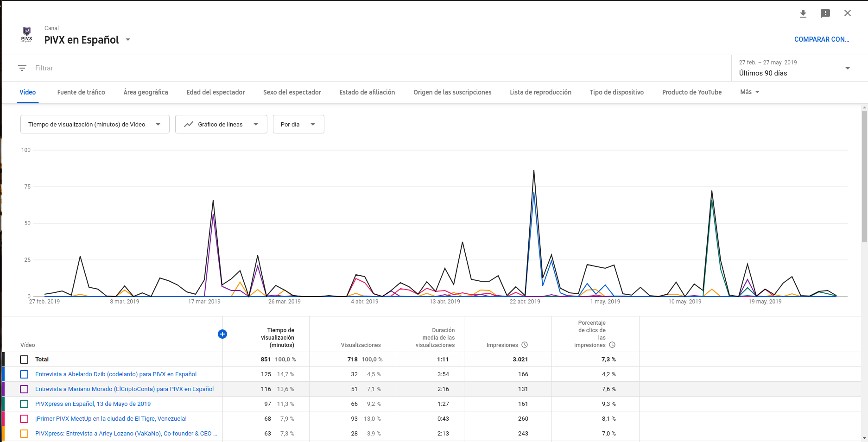Open Entrevista a Abelardo Dzib video link
The width and height of the screenshot is (868, 442).
(x=116, y=374)
